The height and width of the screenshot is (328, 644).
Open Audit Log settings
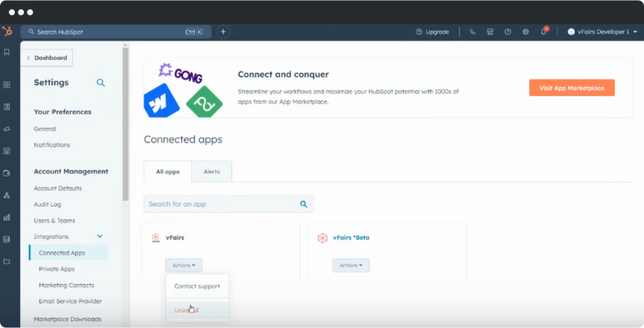(x=48, y=205)
